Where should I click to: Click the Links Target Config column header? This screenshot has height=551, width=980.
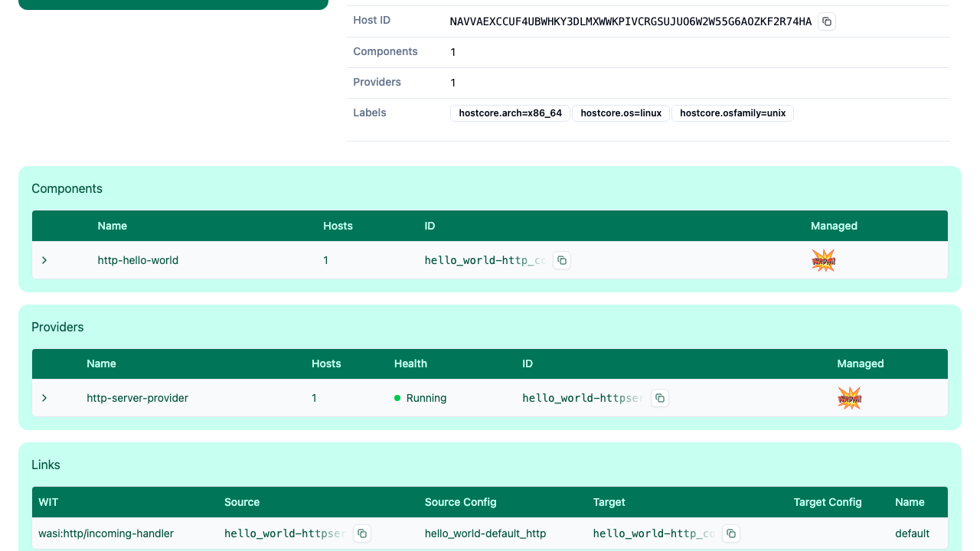pyautogui.click(x=828, y=502)
